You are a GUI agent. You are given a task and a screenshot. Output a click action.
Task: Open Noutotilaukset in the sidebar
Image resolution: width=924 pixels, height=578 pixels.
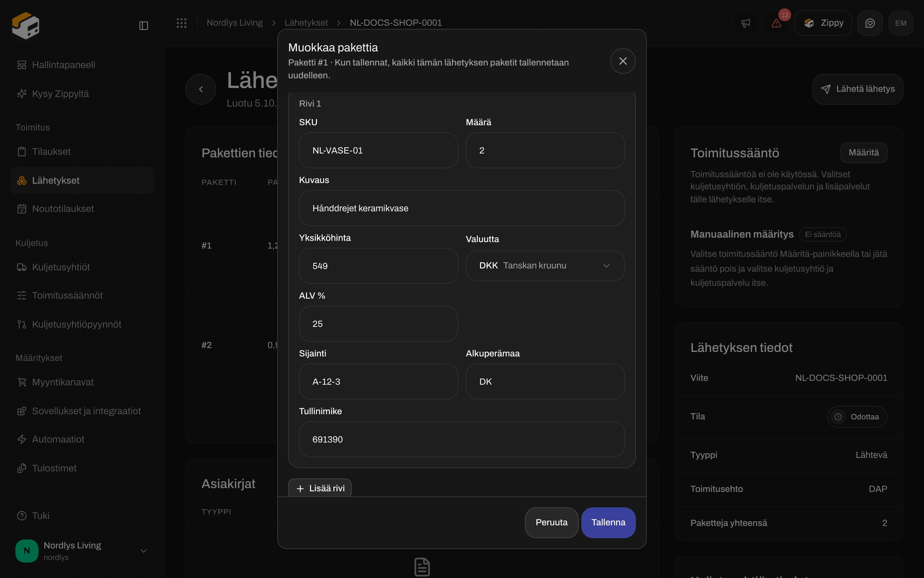click(x=82, y=209)
